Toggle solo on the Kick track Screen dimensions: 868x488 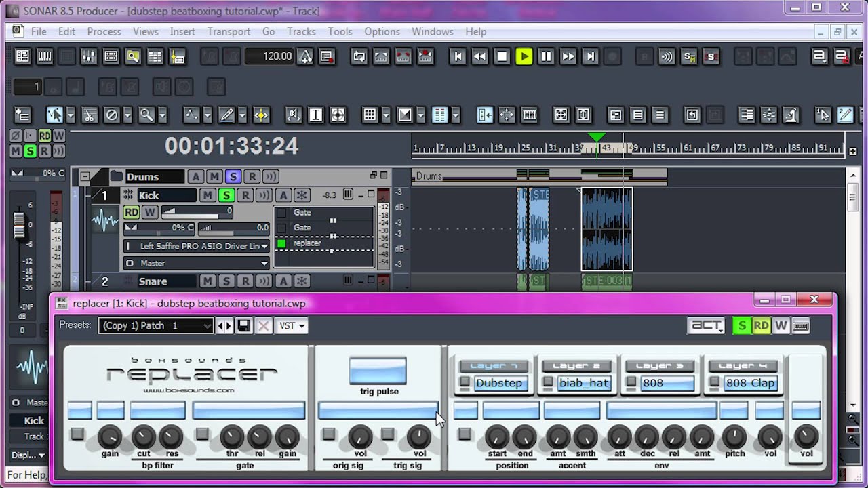(x=226, y=195)
